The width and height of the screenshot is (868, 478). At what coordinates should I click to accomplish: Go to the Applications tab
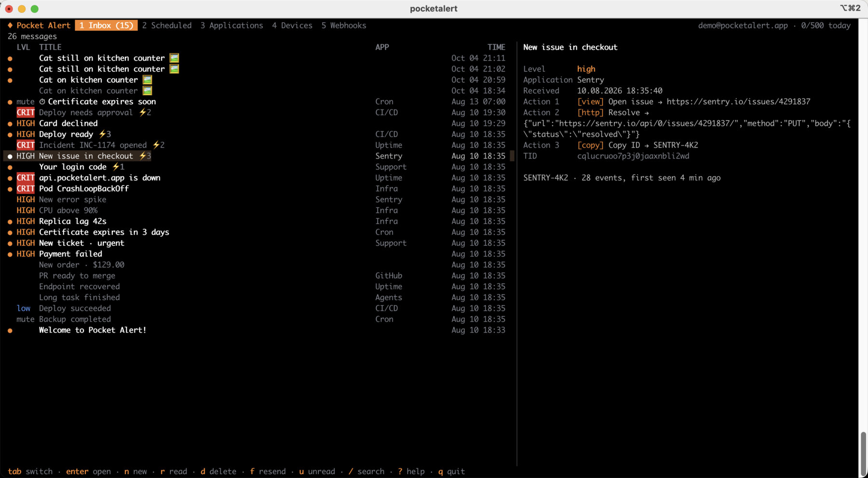(232, 26)
